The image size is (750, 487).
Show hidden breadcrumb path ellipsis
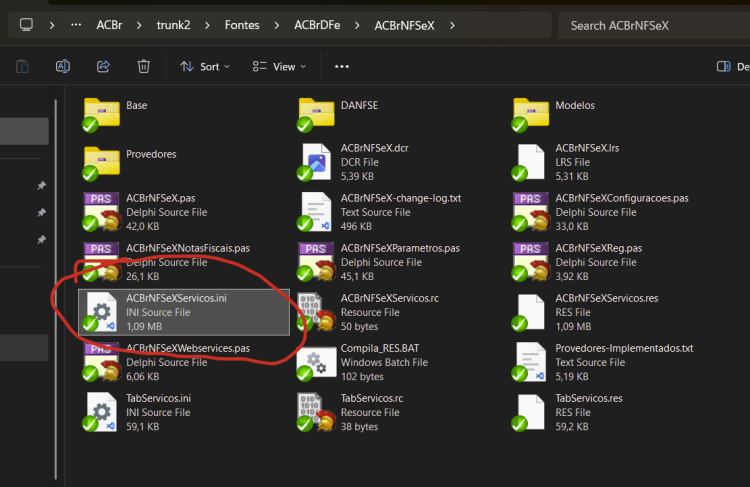(x=76, y=25)
